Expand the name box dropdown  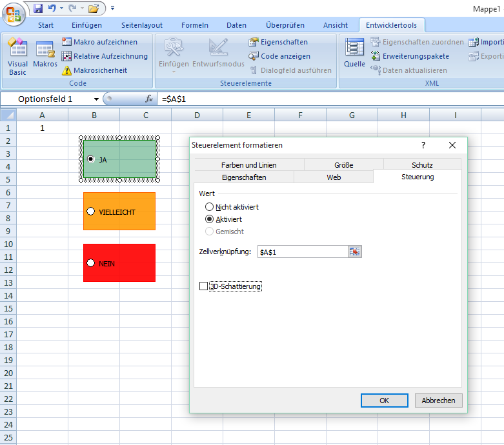(x=96, y=99)
